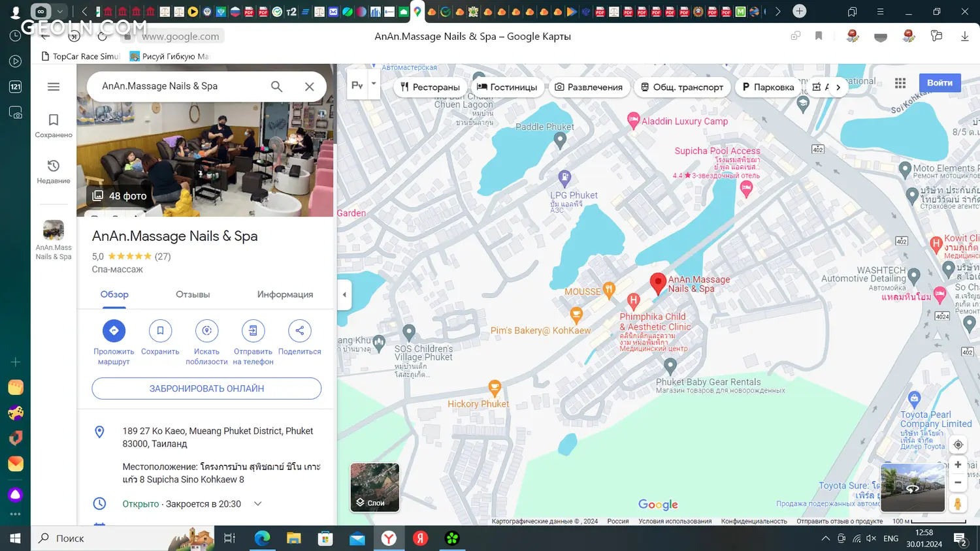980x551 pixels.
Task: Click the magnifier search icon in search box
Action: point(276,86)
